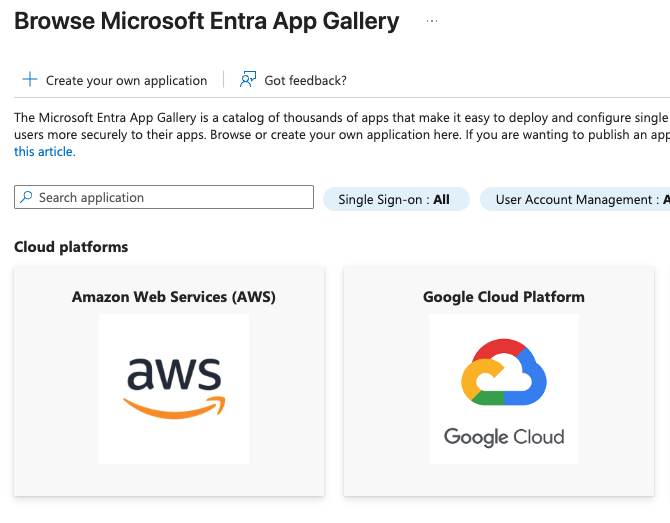The width and height of the screenshot is (670, 523).
Task: Expand the Single Sign-on filter
Action: tap(394, 200)
